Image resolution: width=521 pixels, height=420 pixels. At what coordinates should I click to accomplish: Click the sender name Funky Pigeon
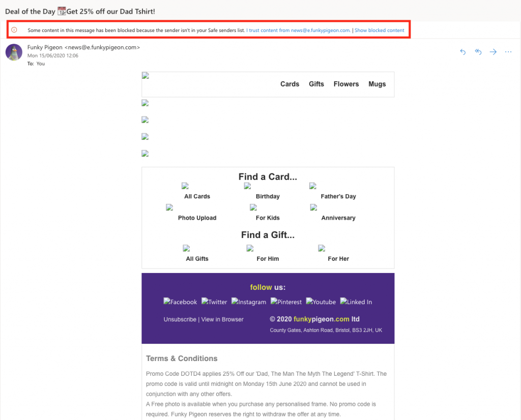[x=45, y=47]
